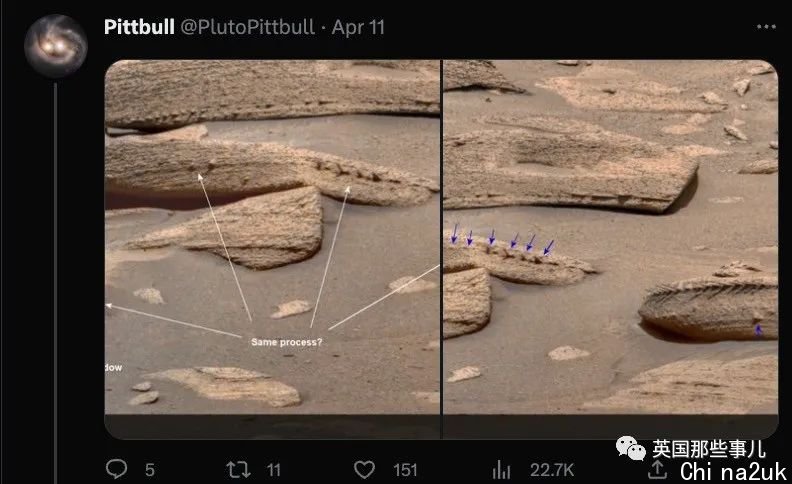This screenshot has height=484, width=792.
Task: Click the like count 151
Action: click(x=404, y=469)
